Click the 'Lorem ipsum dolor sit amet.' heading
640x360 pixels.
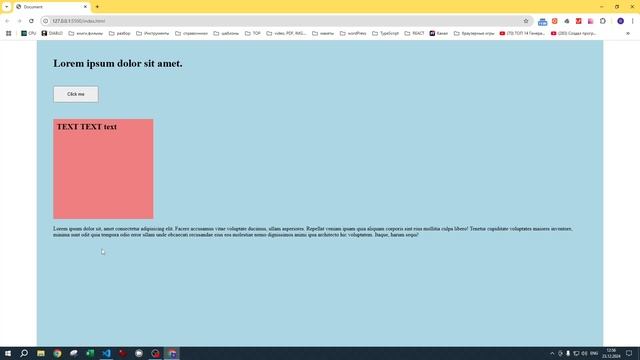pos(118,64)
